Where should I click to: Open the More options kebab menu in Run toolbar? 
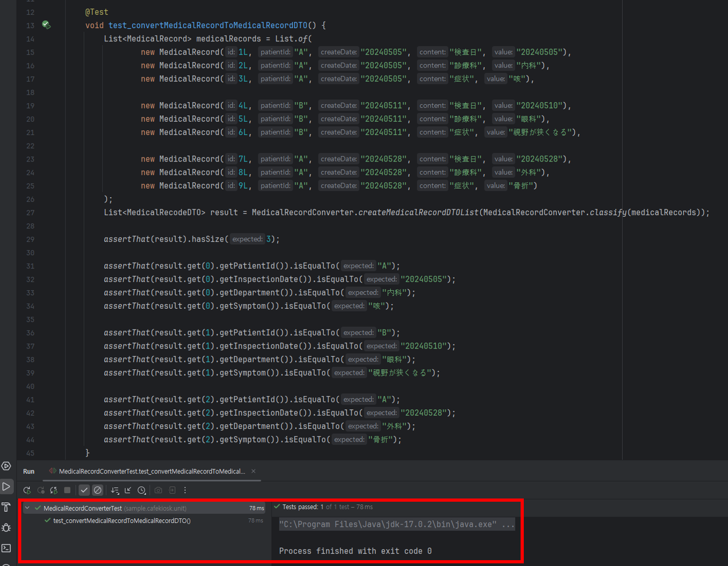(x=184, y=490)
